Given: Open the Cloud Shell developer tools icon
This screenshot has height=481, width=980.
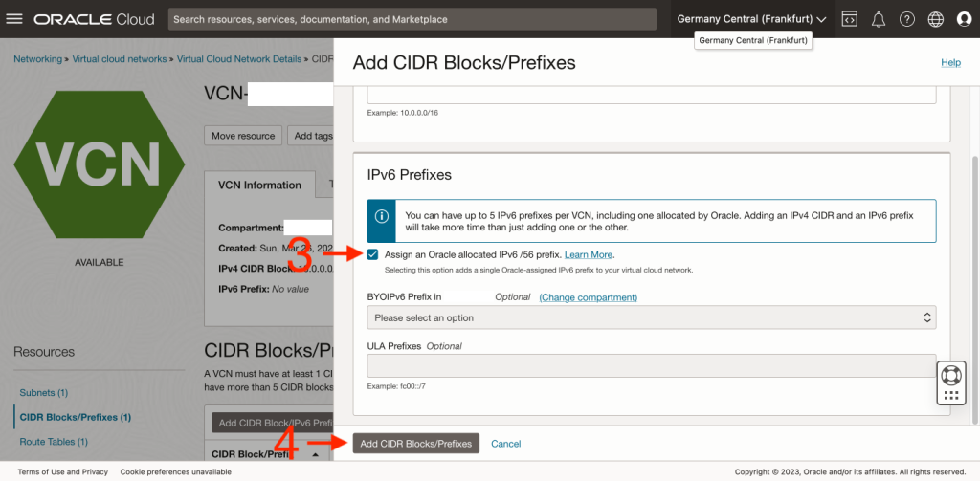Looking at the screenshot, I should 849,19.
